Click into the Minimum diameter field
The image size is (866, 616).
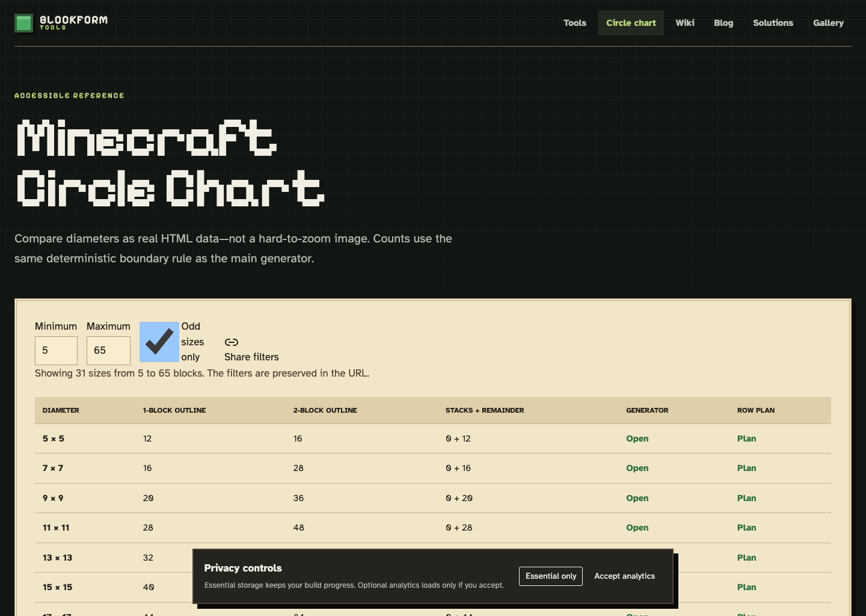coord(56,351)
